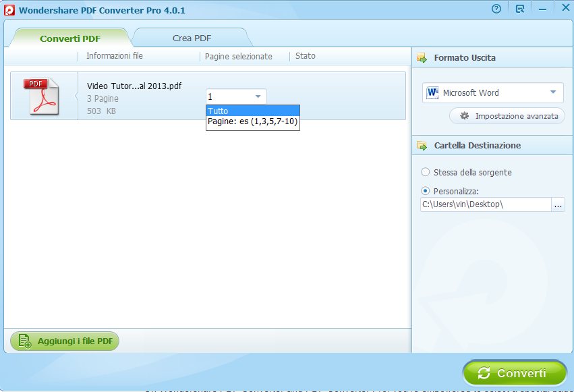
Task: Click the PDF file thumbnail icon
Action: pyautogui.click(x=41, y=96)
